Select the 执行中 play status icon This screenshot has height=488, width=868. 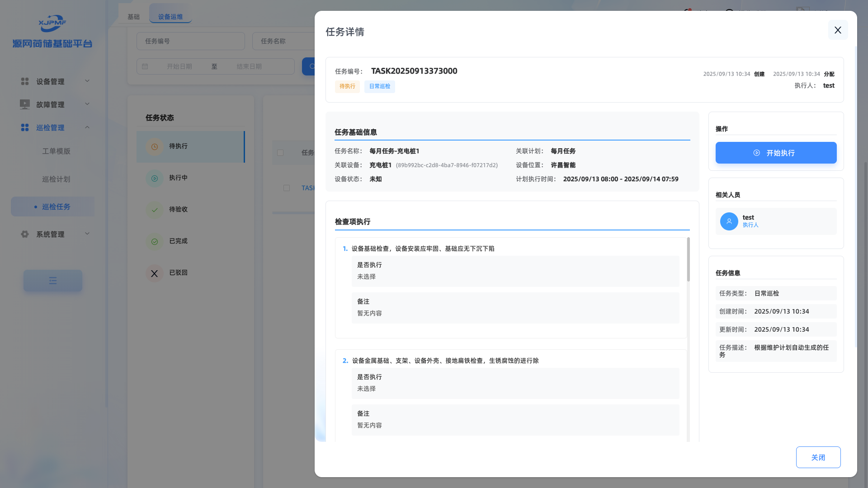pyautogui.click(x=154, y=178)
